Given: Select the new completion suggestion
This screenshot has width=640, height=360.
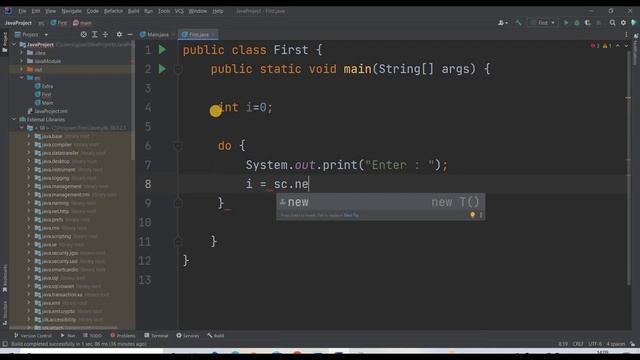Looking at the screenshot, I should (380, 202).
